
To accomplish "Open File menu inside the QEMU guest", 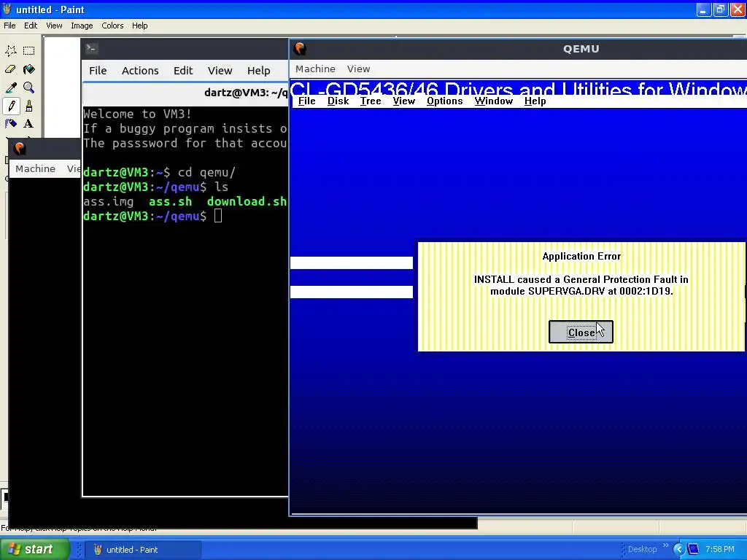I will click(307, 101).
